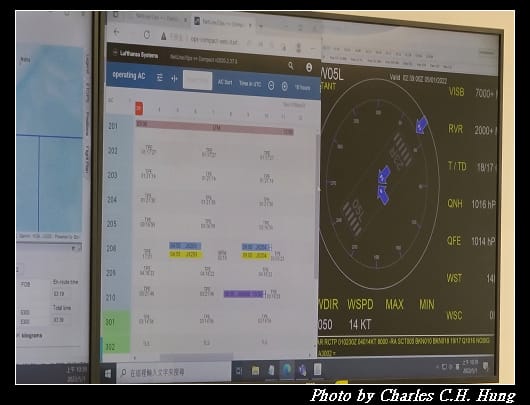Click the QFE pressure label
530x405 pixels.
click(454, 241)
